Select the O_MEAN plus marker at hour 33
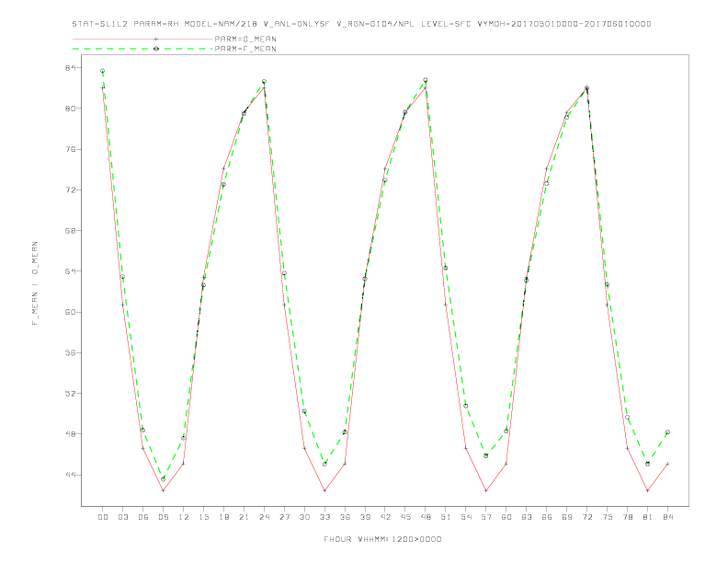This screenshot has width=728, height=563. point(324,490)
